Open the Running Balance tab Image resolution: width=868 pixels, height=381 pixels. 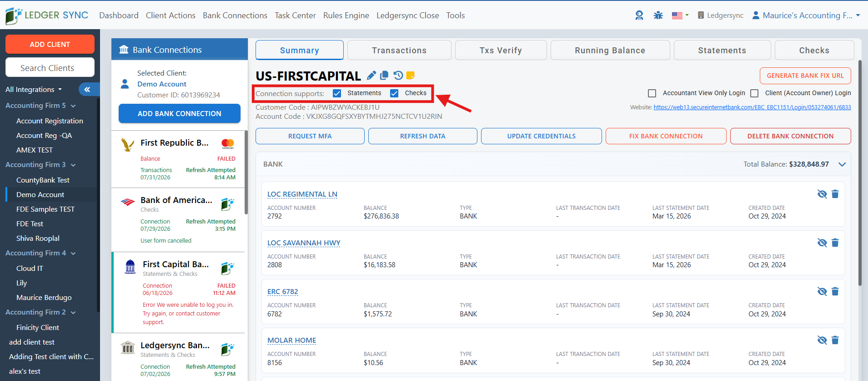[610, 50]
